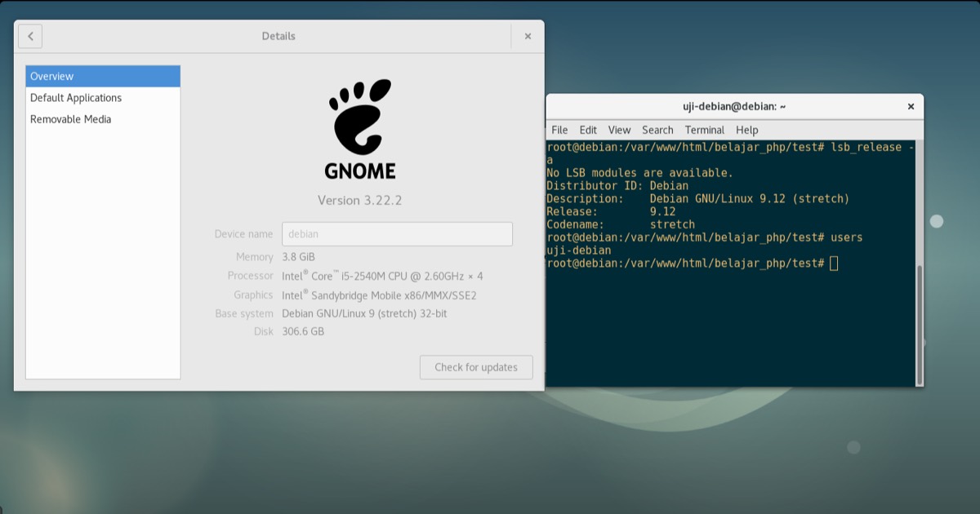Click the terminal vertical scrollbar
The height and width of the screenshot is (514, 980).
point(920,325)
